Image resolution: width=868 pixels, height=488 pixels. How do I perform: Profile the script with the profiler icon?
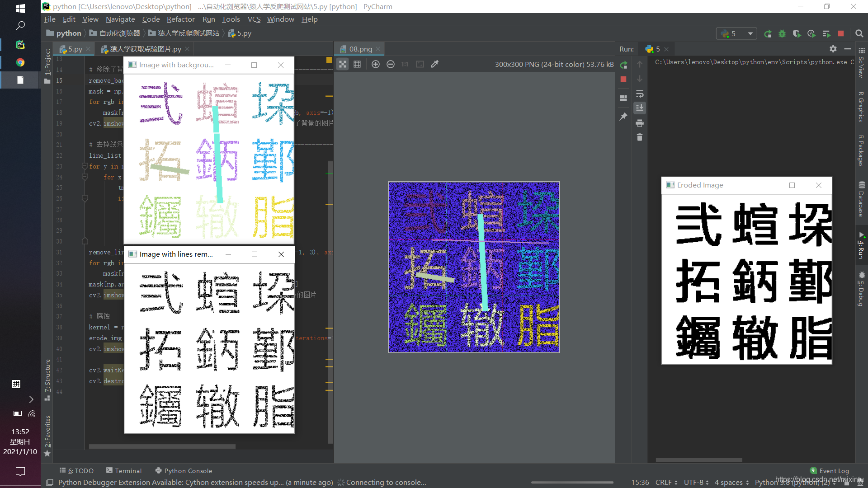click(x=812, y=33)
